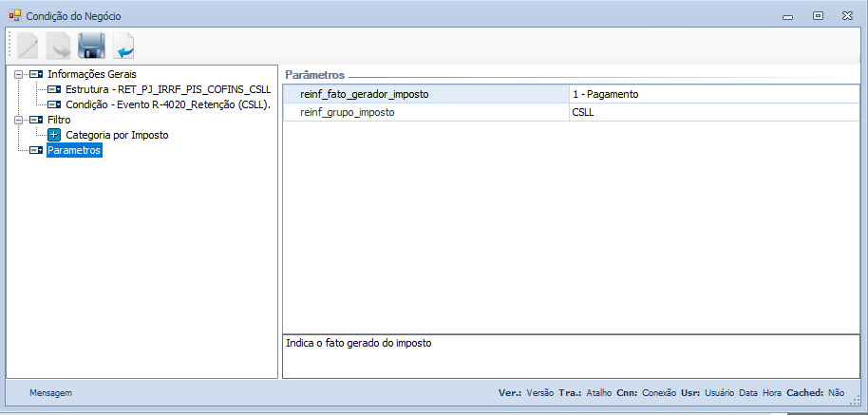Click Cached: Não status entry
This screenshot has height=415, width=868.
coord(816,393)
